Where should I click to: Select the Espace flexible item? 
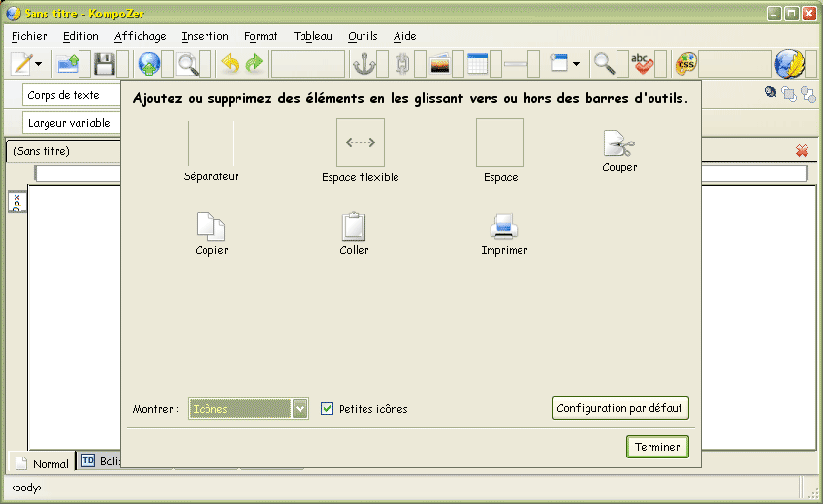click(x=360, y=143)
